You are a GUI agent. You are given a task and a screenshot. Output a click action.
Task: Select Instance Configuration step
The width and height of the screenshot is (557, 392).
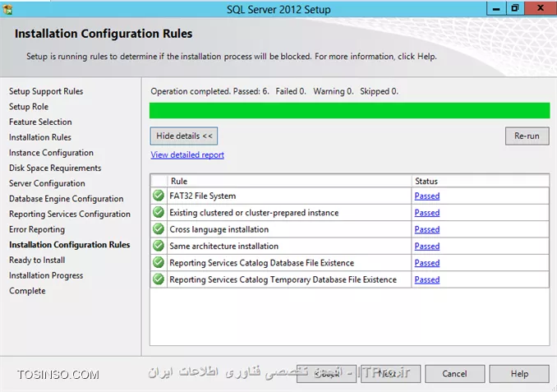pos(51,153)
